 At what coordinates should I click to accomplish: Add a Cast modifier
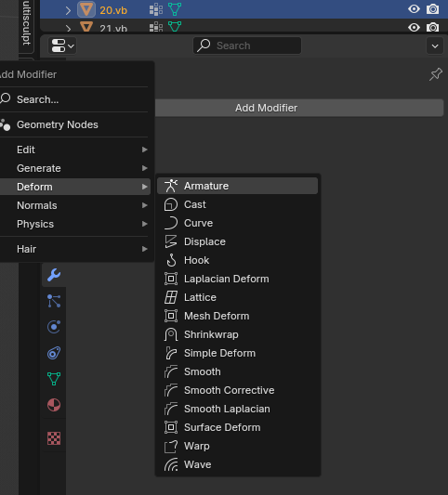238,204
